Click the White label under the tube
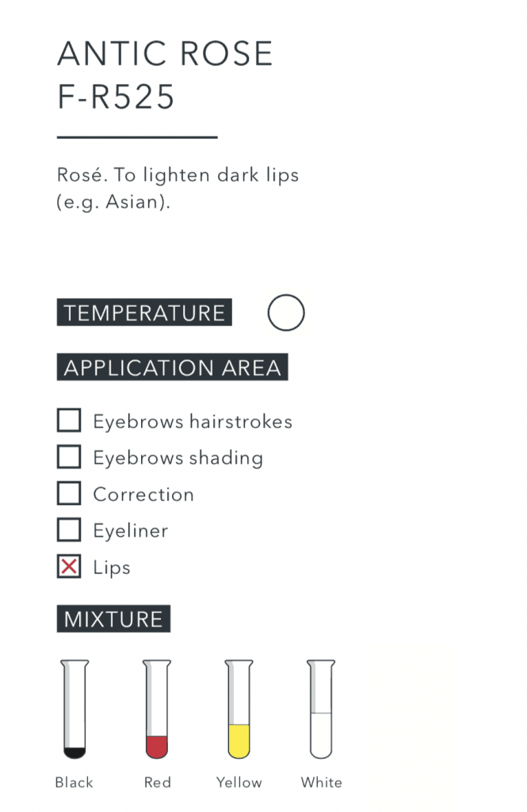Viewport: 527px width, 812px height. coord(321,783)
